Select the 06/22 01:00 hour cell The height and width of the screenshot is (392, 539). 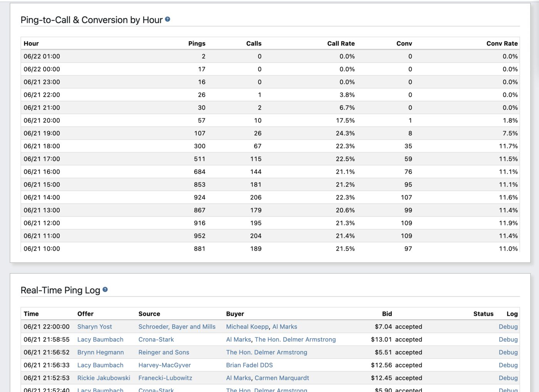pos(42,56)
